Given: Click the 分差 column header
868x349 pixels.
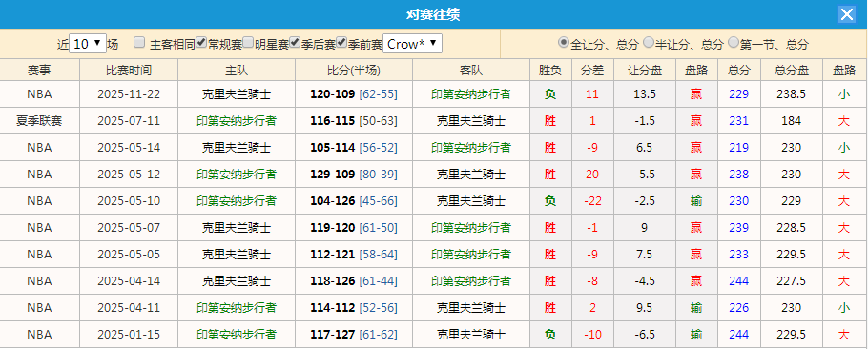Looking at the screenshot, I should tap(592, 71).
